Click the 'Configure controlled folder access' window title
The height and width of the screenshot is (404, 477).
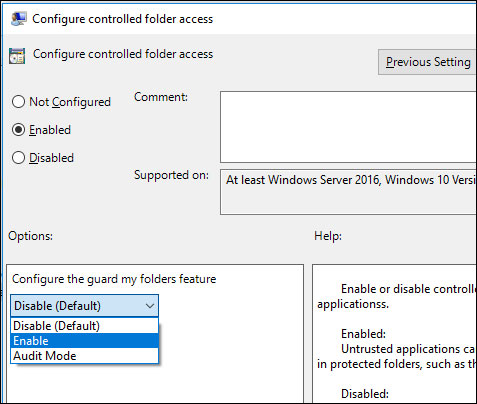coord(123,19)
